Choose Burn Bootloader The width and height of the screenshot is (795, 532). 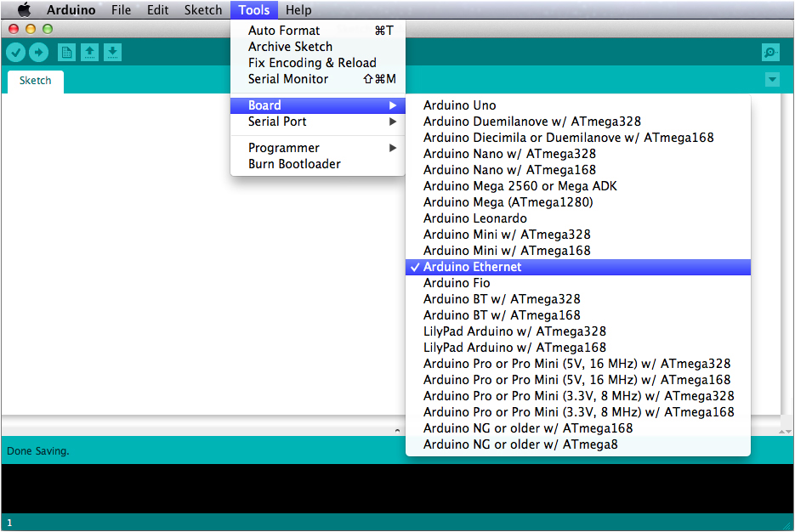[318, 164]
